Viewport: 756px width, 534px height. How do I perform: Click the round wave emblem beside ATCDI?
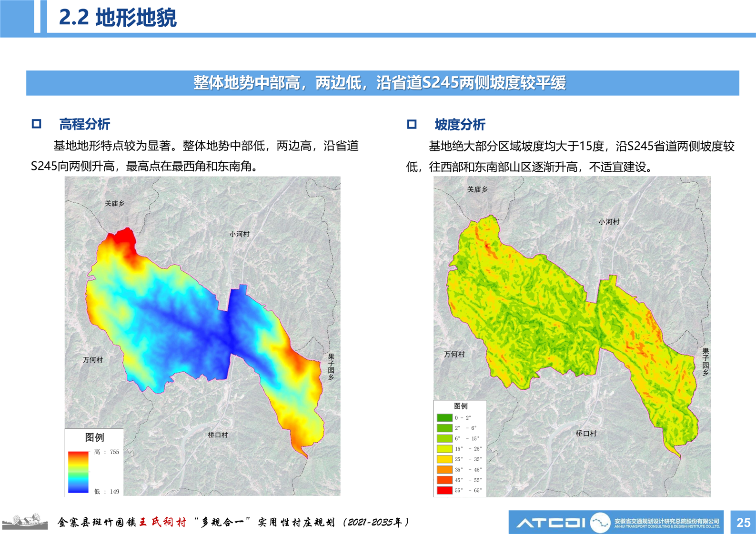pyautogui.click(x=600, y=523)
